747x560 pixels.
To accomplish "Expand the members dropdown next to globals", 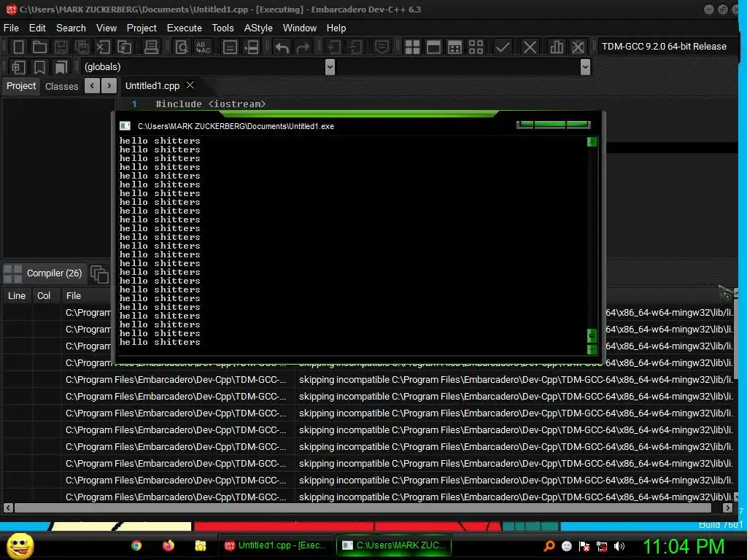I will (x=586, y=67).
